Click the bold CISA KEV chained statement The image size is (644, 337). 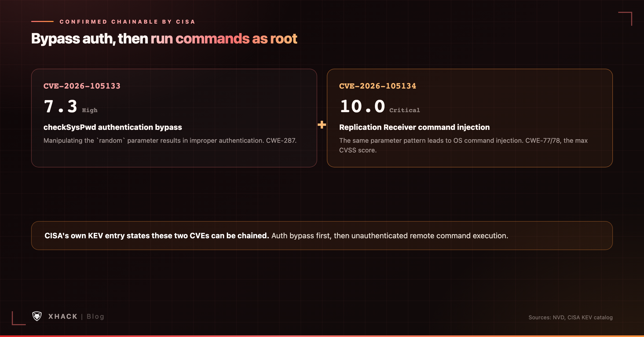click(x=157, y=236)
